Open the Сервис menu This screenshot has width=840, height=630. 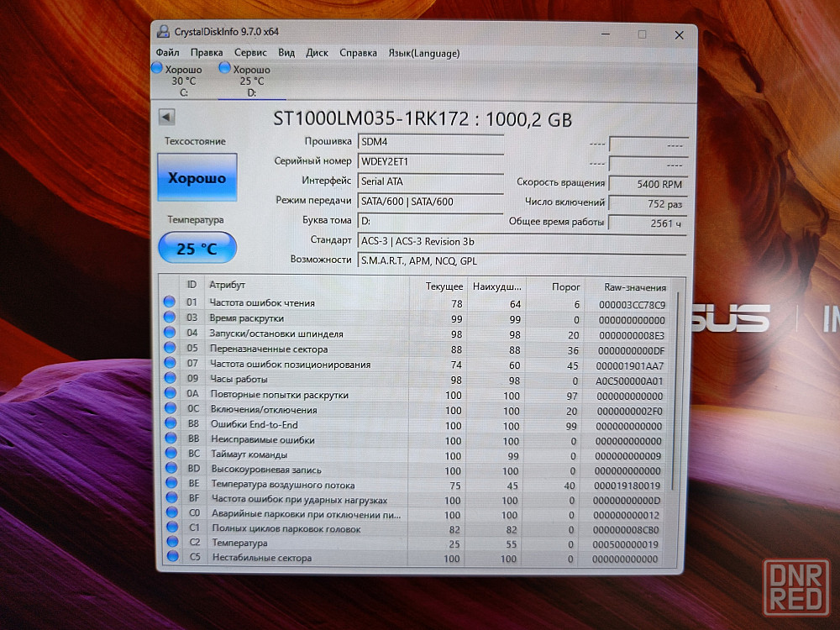(x=250, y=53)
